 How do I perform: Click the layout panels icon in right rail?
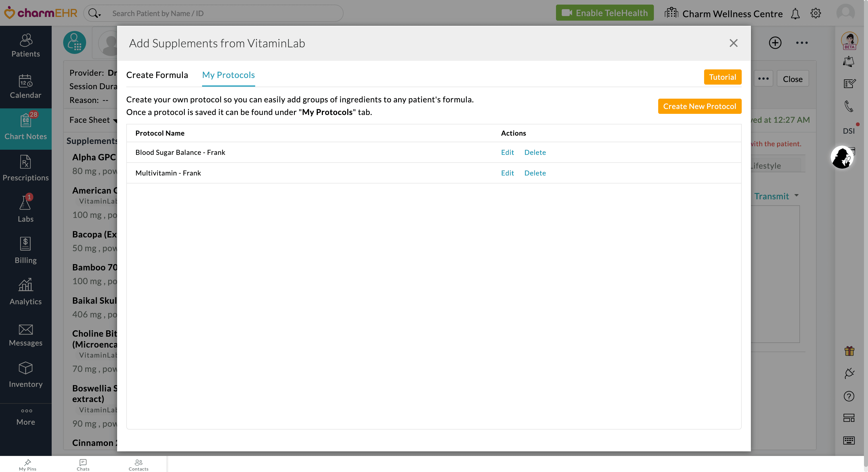coord(849,418)
